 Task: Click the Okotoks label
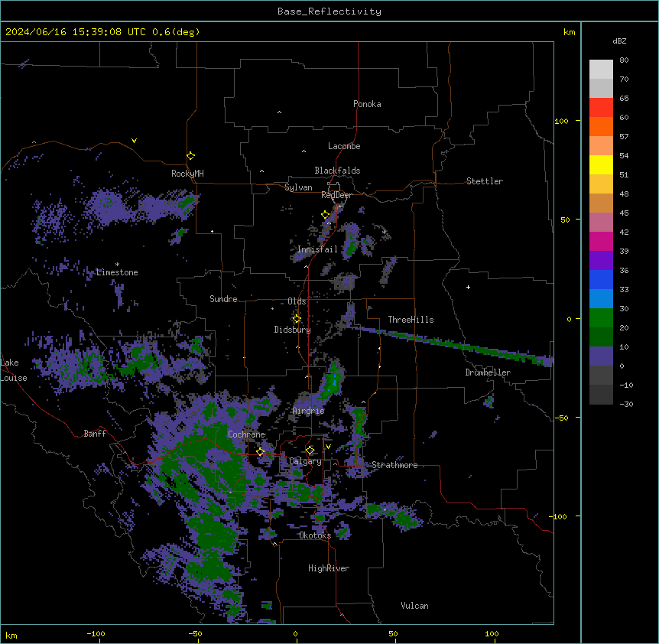[315, 535]
